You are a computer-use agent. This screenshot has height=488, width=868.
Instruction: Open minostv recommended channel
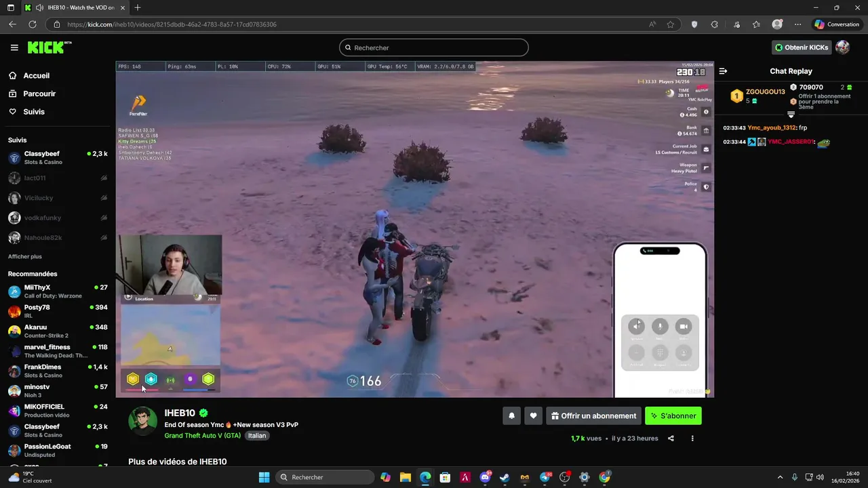point(58,391)
